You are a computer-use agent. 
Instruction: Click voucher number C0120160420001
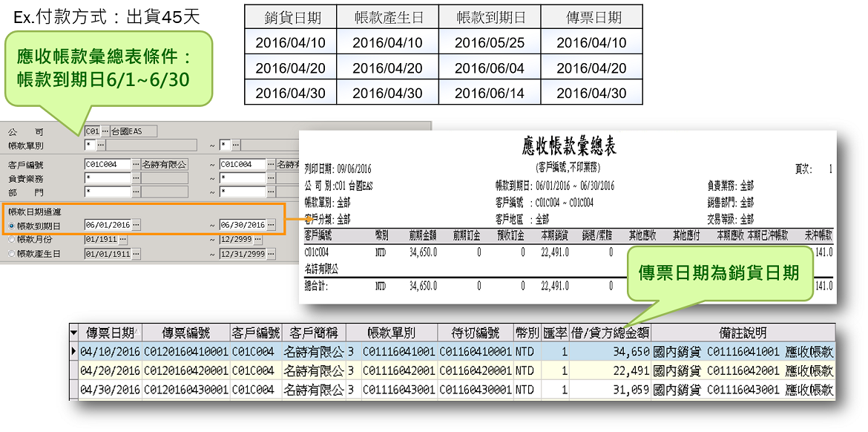tap(186, 370)
